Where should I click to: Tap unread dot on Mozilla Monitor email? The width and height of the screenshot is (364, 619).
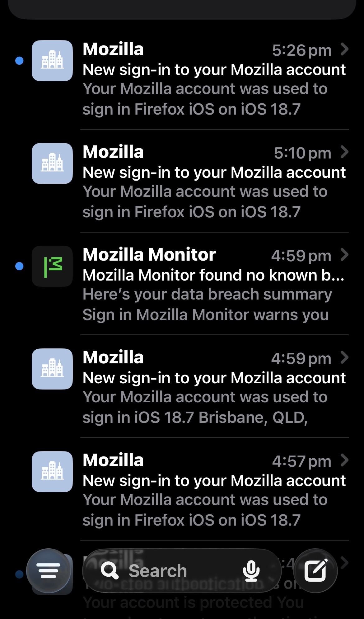(19, 266)
